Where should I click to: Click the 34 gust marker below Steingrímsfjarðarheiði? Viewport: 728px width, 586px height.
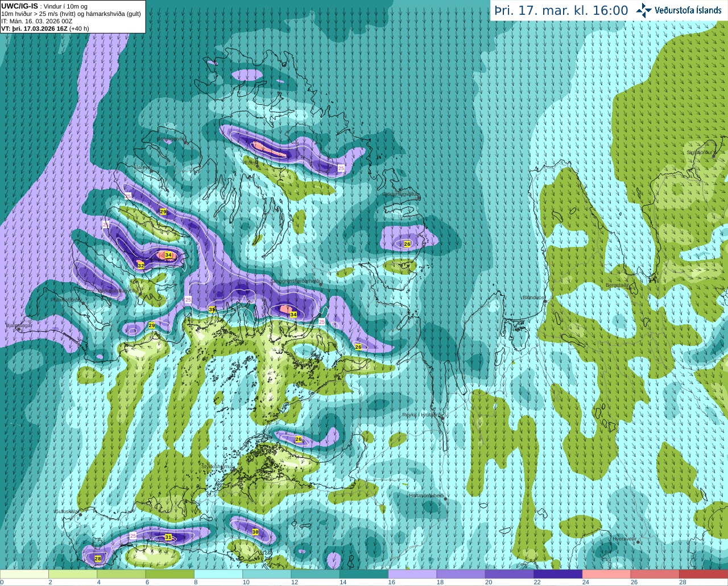click(x=293, y=315)
